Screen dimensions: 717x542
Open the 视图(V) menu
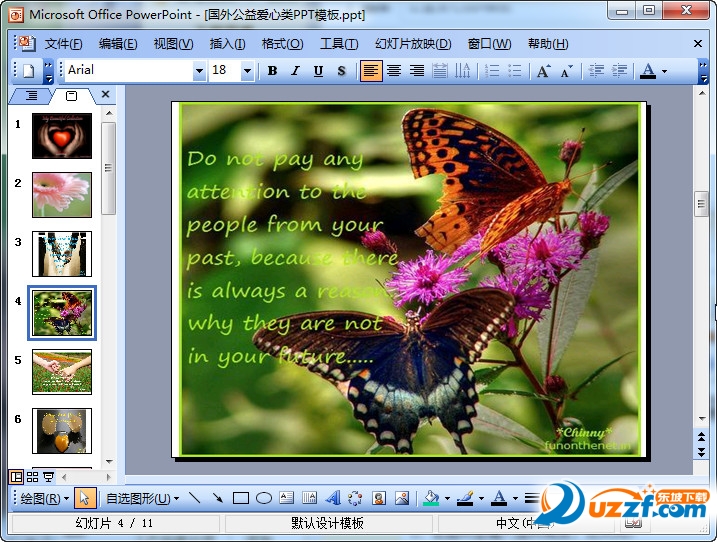[x=173, y=44]
